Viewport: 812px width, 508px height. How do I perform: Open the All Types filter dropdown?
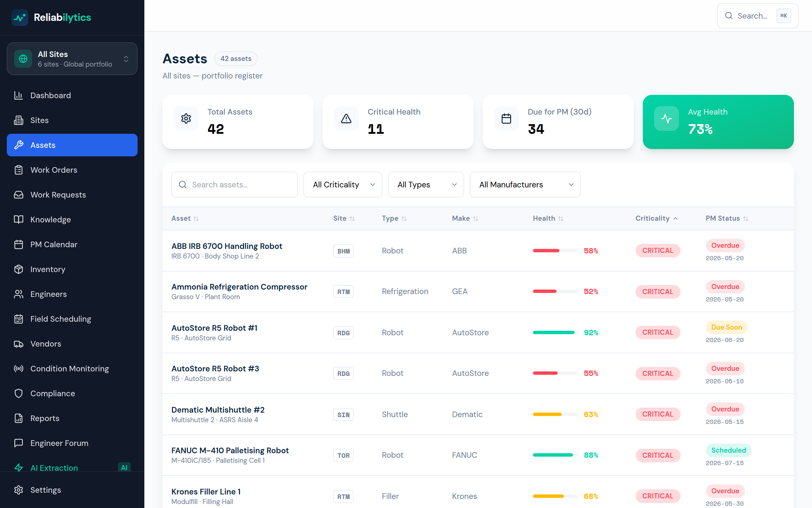(x=426, y=185)
